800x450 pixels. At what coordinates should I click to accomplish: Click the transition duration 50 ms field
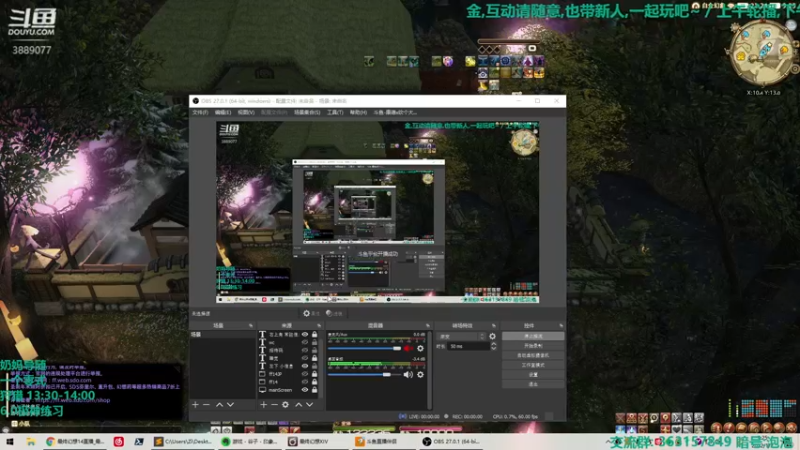click(468, 346)
